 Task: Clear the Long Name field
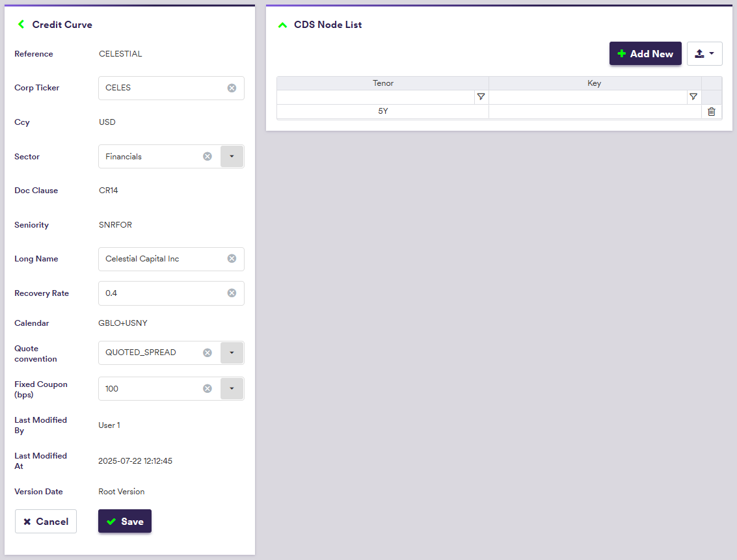click(232, 259)
